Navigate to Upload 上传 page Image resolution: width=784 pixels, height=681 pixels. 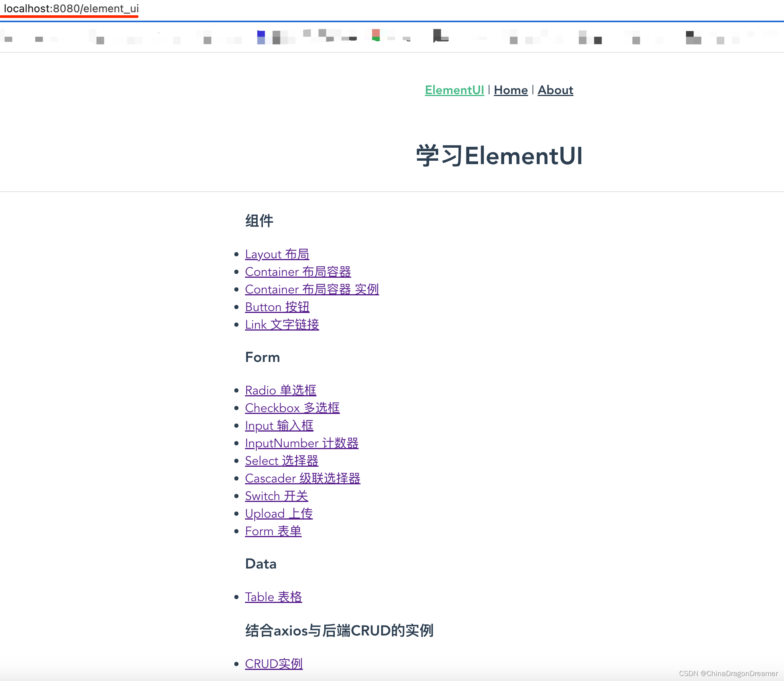pyautogui.click(x=279, y=513)
